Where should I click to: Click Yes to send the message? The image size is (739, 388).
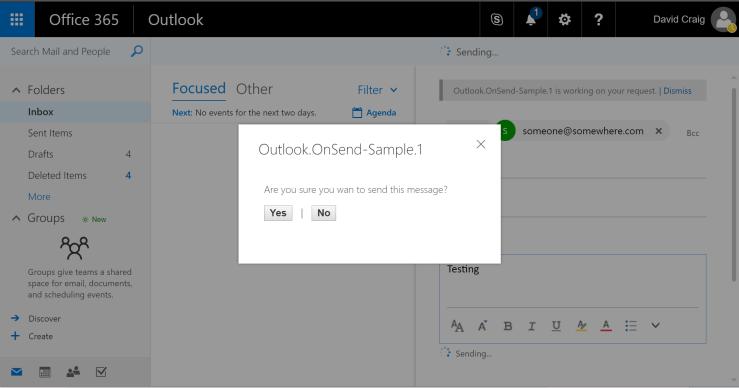click(x=278, y=213)
